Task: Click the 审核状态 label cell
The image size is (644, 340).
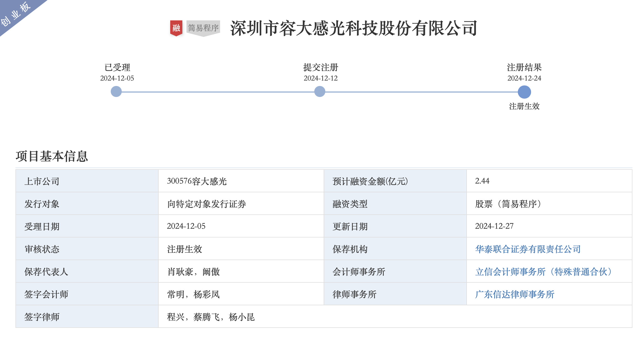Action: click(x=87, y=249)
